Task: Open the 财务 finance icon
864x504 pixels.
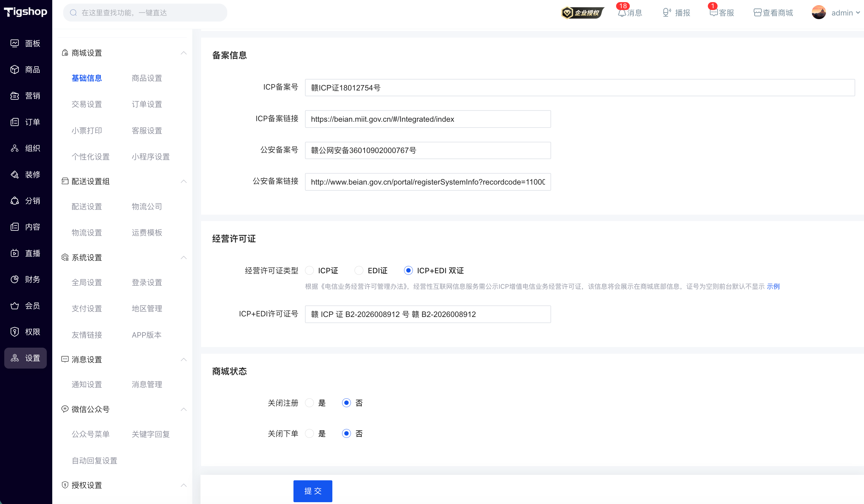Action: 14,279
